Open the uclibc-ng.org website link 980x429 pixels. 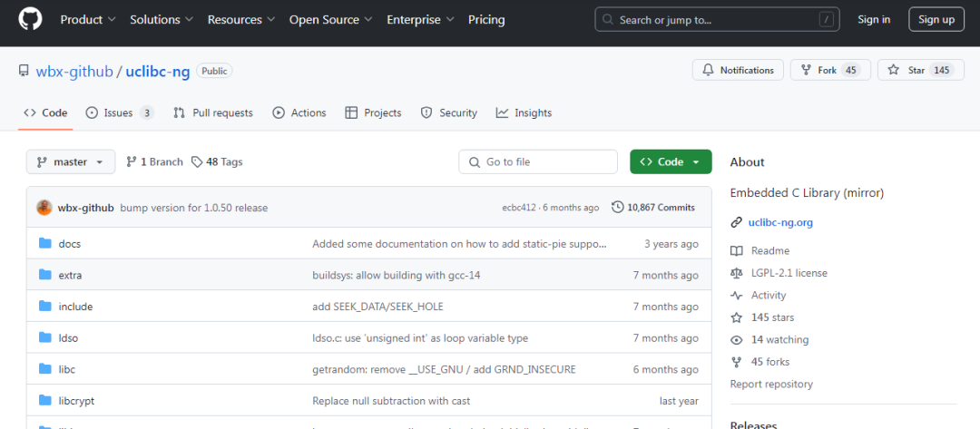click(x=780, y=222)
